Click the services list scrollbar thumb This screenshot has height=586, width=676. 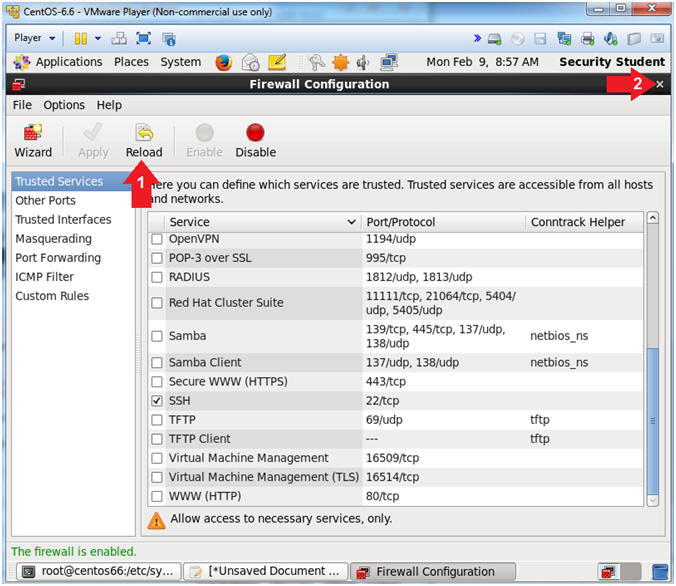tap(653, 420)
